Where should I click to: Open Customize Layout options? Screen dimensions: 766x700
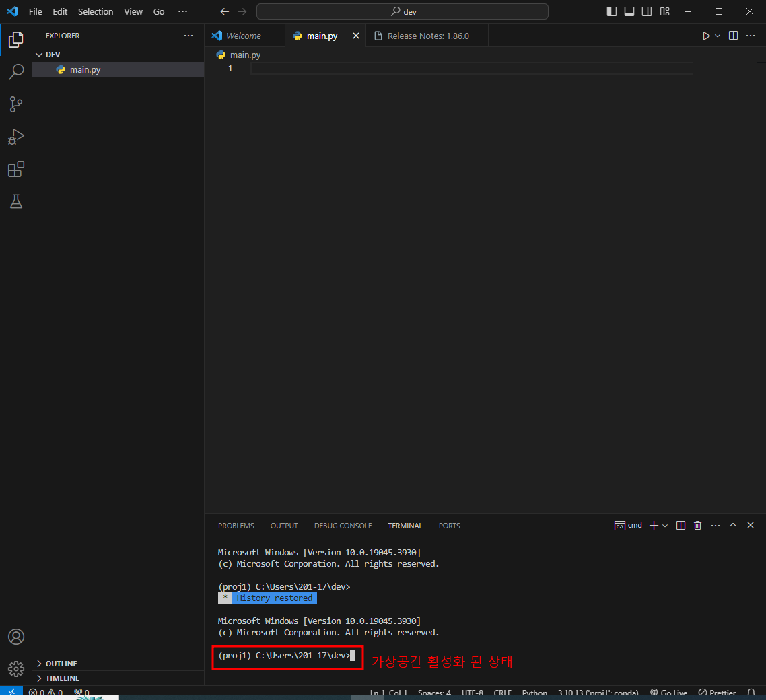click(664, 11)
